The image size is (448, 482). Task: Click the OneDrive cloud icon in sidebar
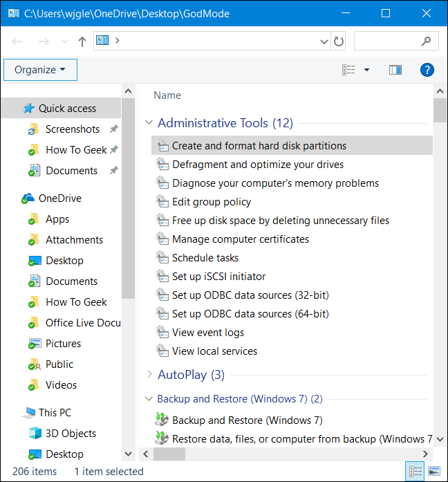[x=28, y=198]
